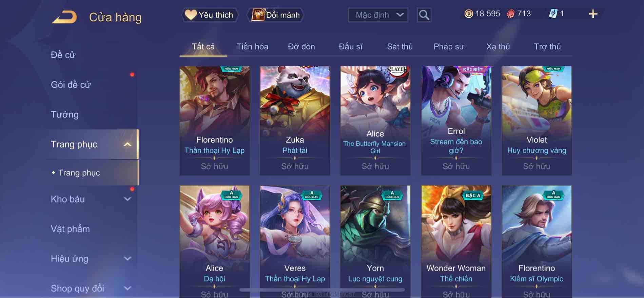Switch to the Sát thủ tab
This screenshot has width=644, height=298.
tap(400, 46)
